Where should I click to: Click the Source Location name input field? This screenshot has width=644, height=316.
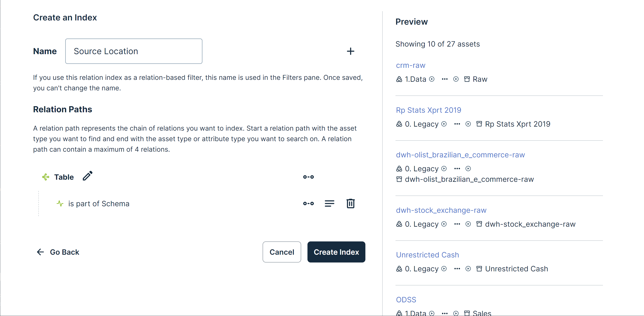(134, 51)
